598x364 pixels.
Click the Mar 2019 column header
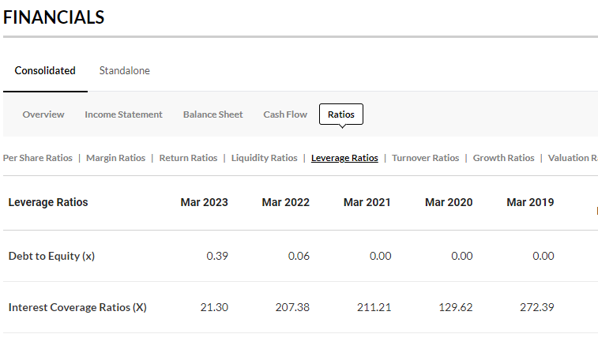click(x=530, y=202)
